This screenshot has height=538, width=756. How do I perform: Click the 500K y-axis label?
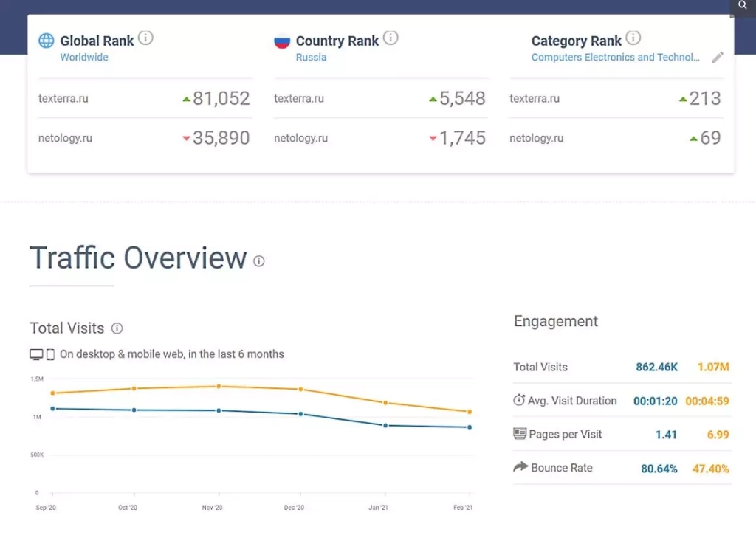[x=37, y=455]
